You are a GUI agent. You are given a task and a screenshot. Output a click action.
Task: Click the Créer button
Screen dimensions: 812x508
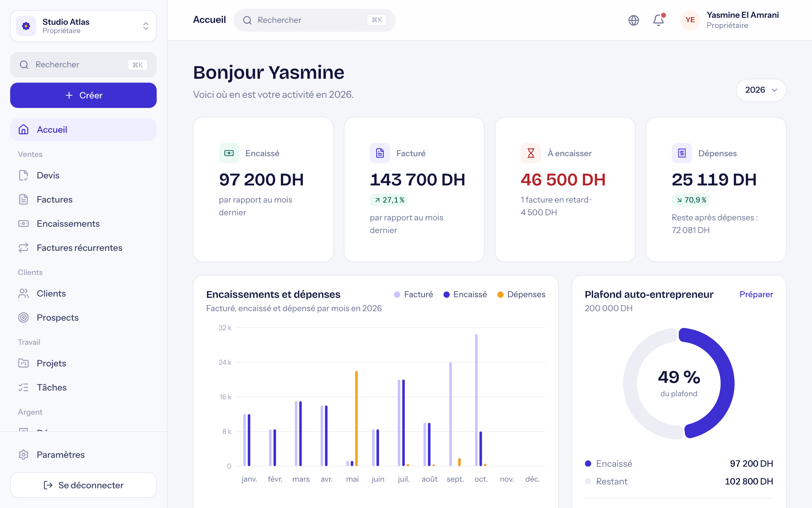[83, 96]
